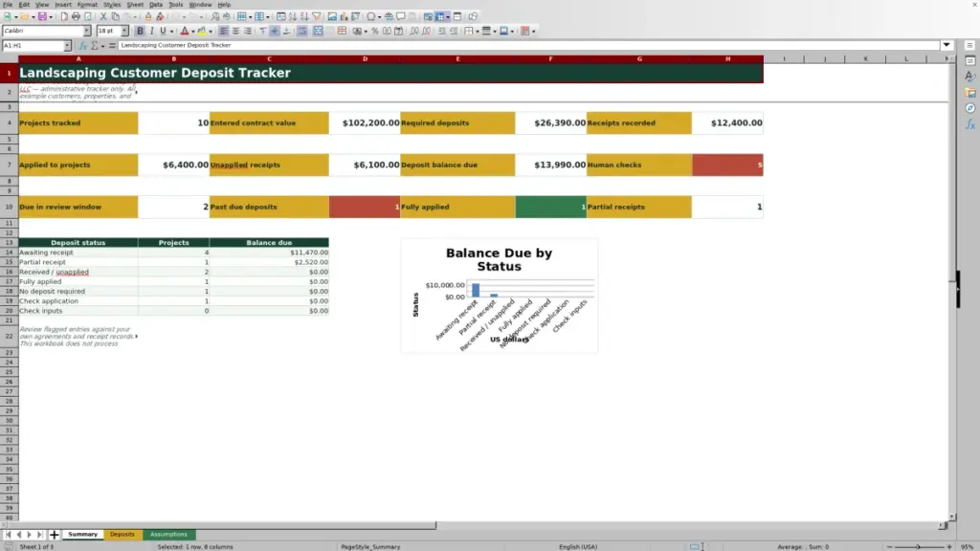
Task: Format cells as percent
Action: point(375,32)
